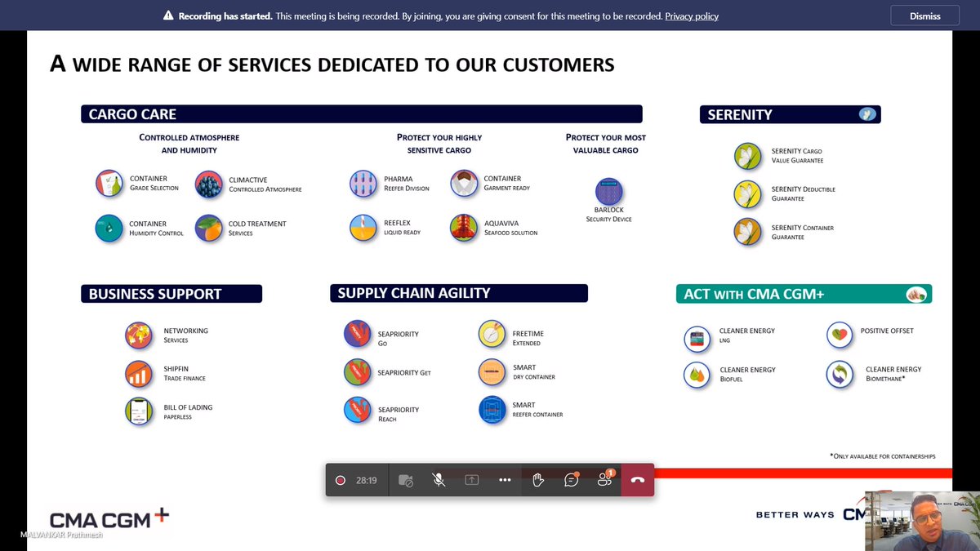The image size is (980, 551).
Task: Click the Cleaner Energy Biofuel icon
Action: point(698,375)
